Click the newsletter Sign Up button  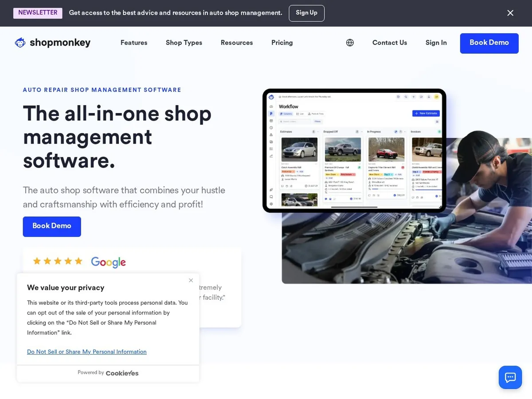point(307,13)
